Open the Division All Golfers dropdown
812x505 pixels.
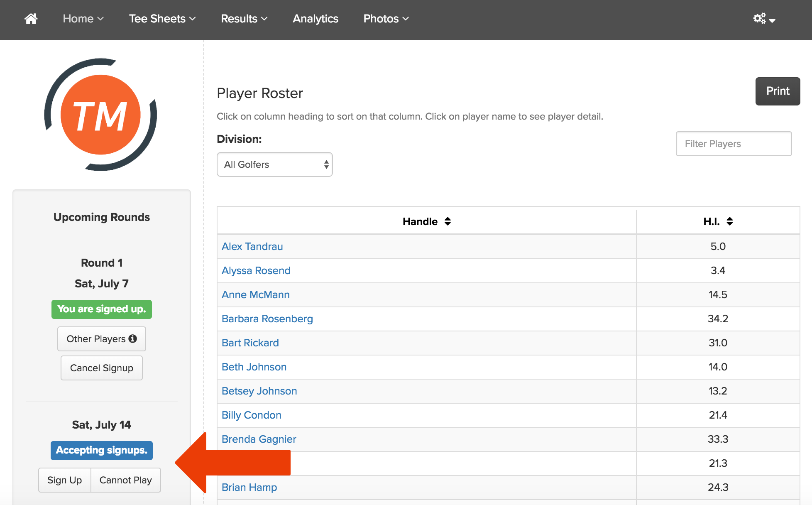tap(274, 164)
